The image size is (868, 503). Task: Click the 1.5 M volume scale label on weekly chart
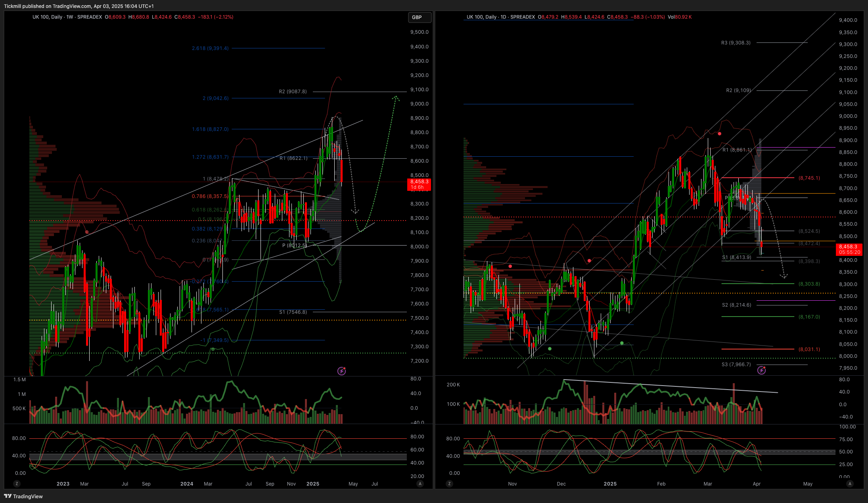[x=19, y=380]
